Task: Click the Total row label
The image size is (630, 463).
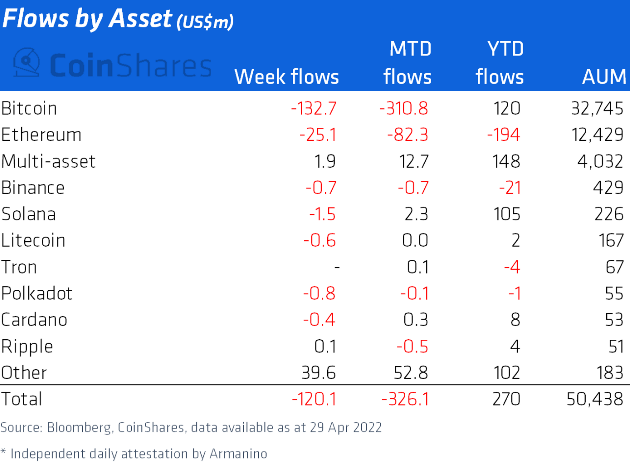Action: [21, 399]
